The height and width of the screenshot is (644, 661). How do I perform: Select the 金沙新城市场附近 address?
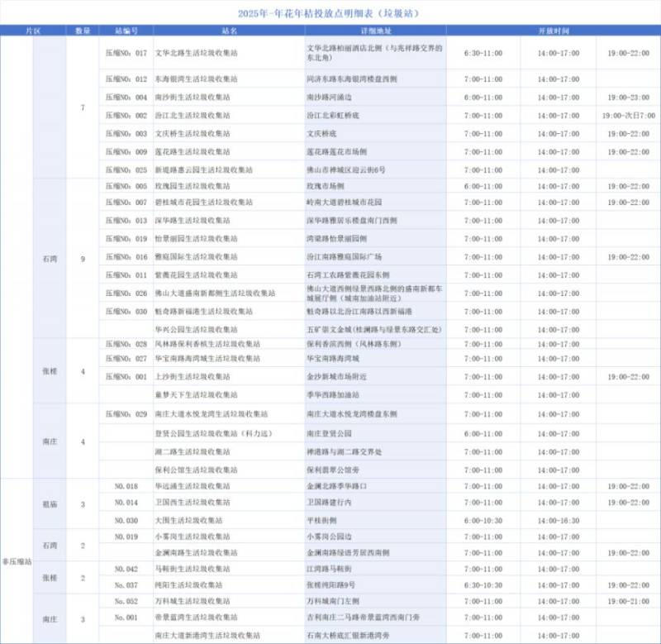click(x=337, y=377)
